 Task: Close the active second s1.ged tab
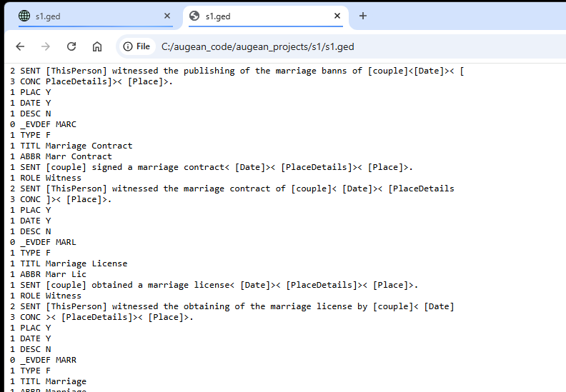point(337,16)
